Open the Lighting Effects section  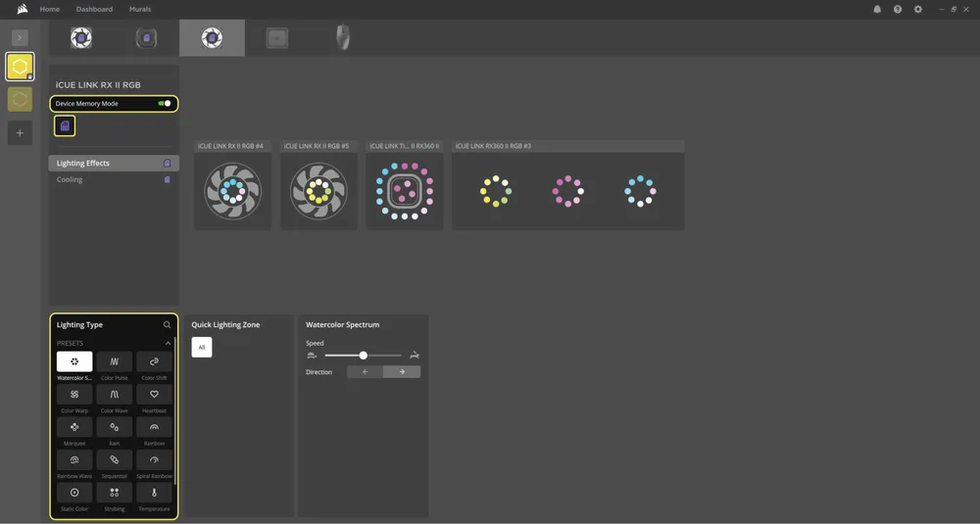114,163
